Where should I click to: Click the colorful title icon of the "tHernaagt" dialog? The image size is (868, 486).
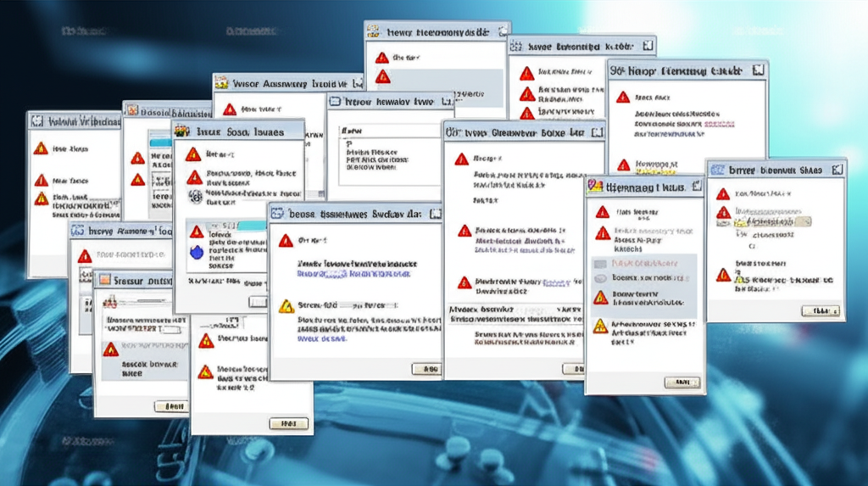point(594,187)
